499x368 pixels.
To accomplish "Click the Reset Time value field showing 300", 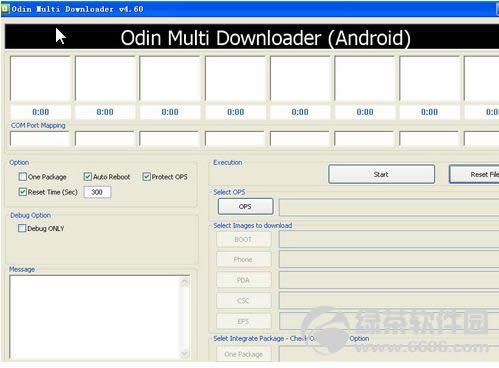I will 97,192.
